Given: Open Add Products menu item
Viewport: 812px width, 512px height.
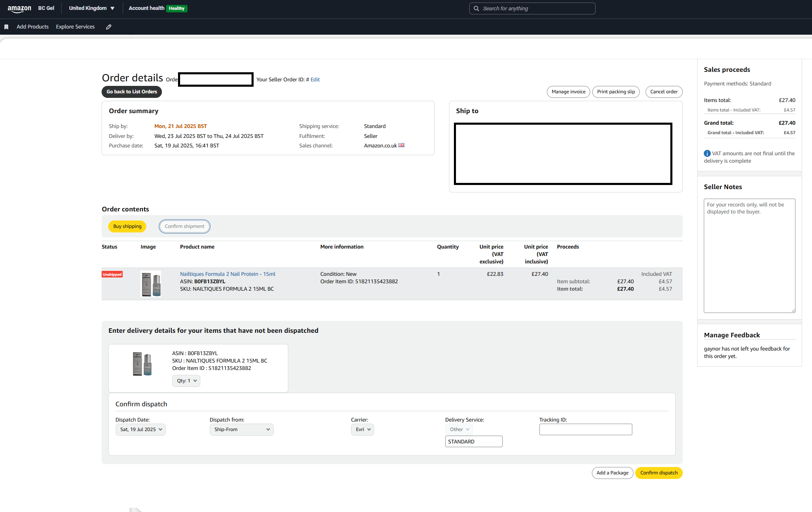Looking at the screenshot, I should [33, 27].
